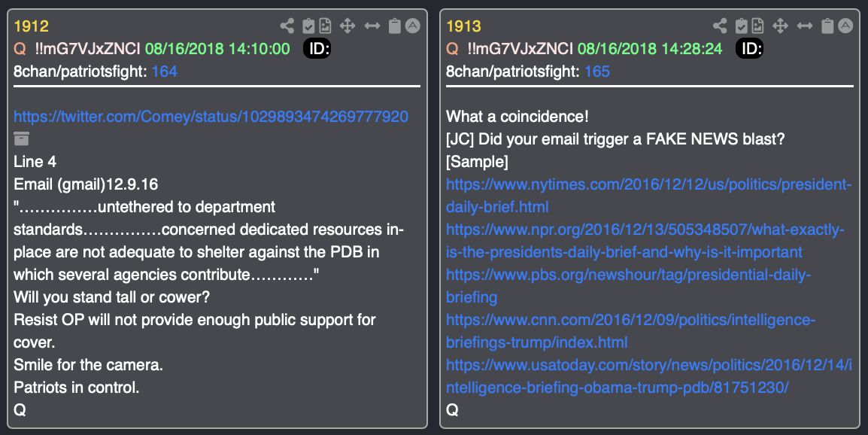This screenshot has height=435, width=868.
Task: Click circled up-arrow icon on post 1912
Action: [413, 26]
